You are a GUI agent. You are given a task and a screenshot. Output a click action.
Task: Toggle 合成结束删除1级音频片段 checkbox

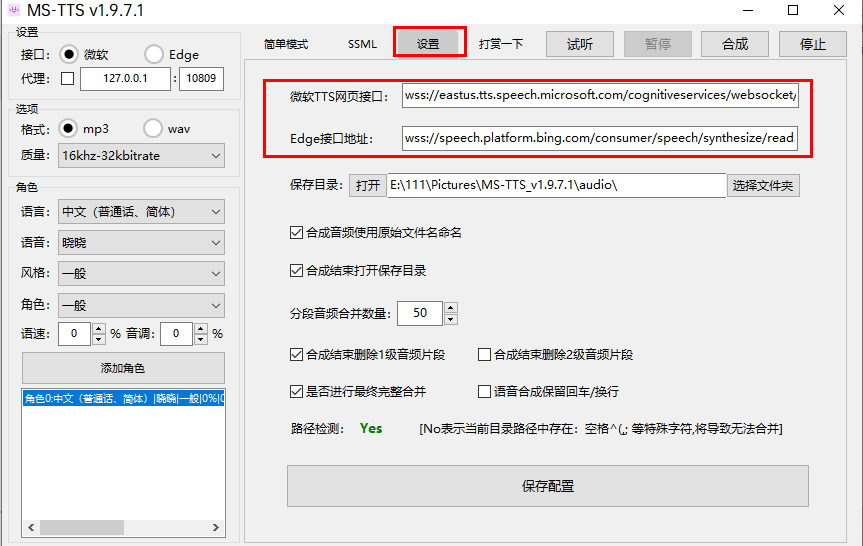pyautogui.click(x=297, y=354)
